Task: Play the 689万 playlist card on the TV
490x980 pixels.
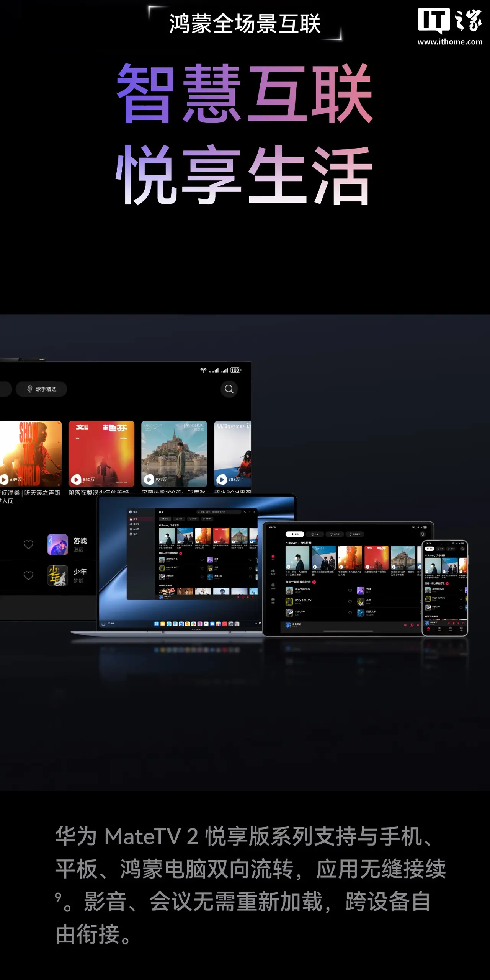Action: [x=31, y=454]
